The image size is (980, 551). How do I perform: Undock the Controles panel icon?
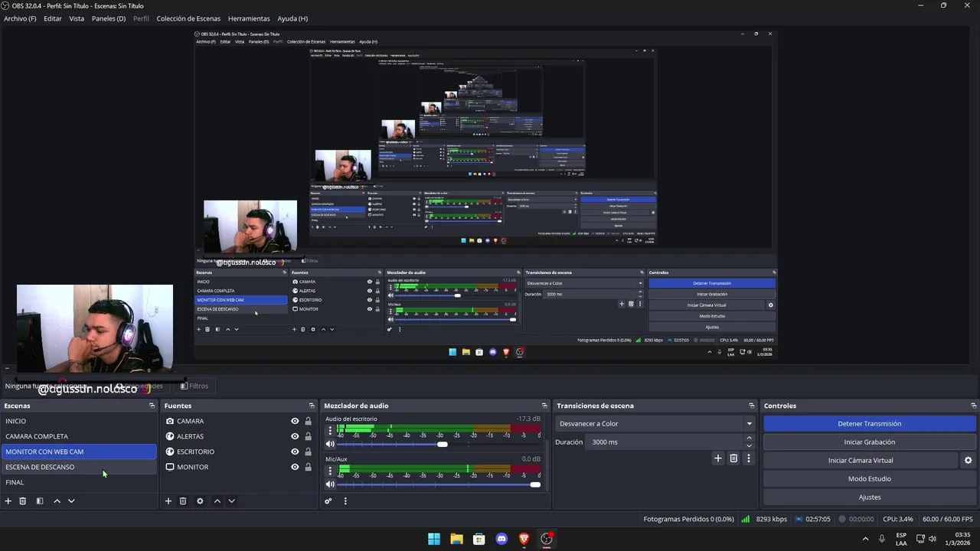point(974,406)
